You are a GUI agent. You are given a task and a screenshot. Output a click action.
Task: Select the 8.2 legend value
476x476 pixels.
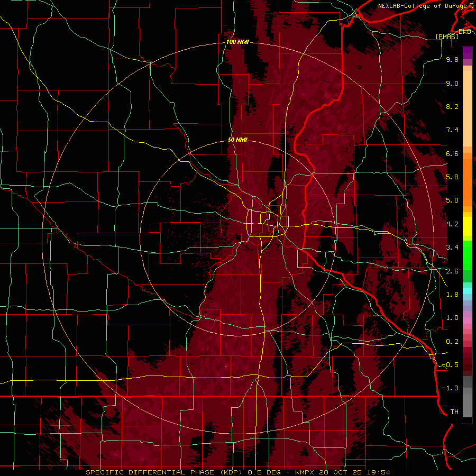(452, 106)
